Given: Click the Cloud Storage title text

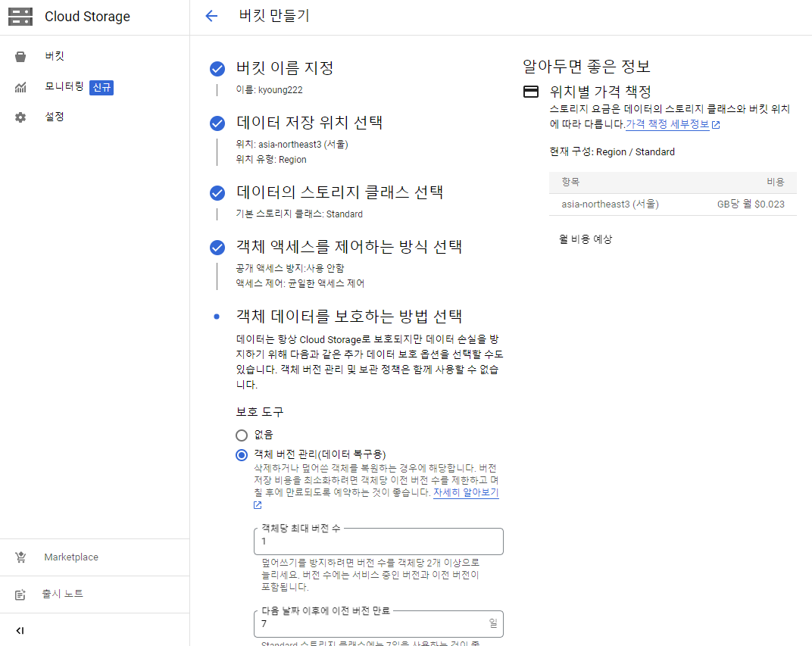Looking at the screenshot, I should pyautogui.click(x=88, y=17).
